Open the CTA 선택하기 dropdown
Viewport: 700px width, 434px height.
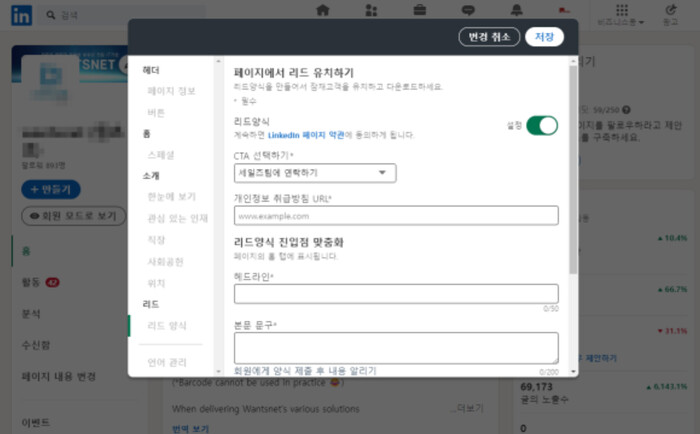tap(315, 173)
